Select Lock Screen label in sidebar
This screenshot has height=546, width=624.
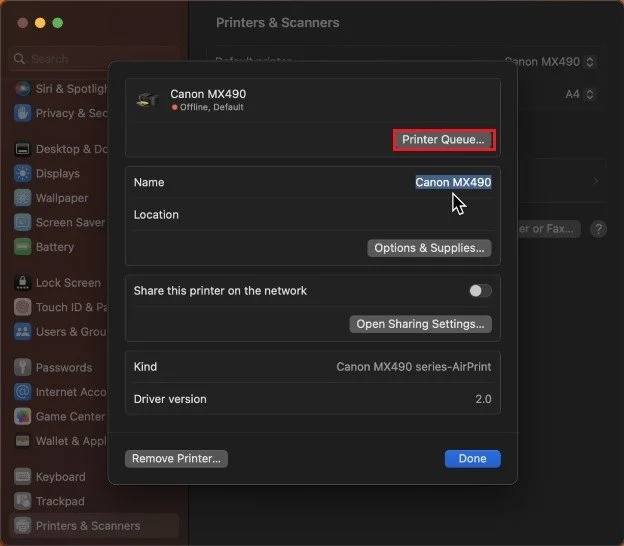tap(68, 283)
